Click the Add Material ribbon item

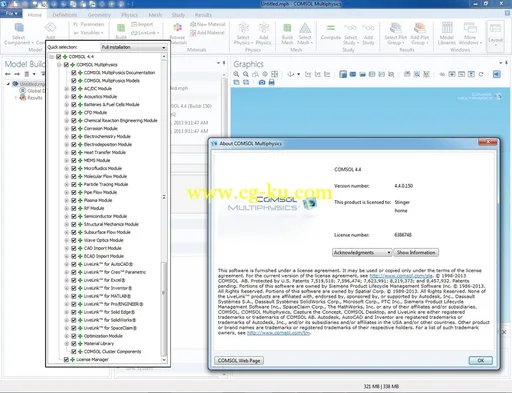tap(207, 33)
